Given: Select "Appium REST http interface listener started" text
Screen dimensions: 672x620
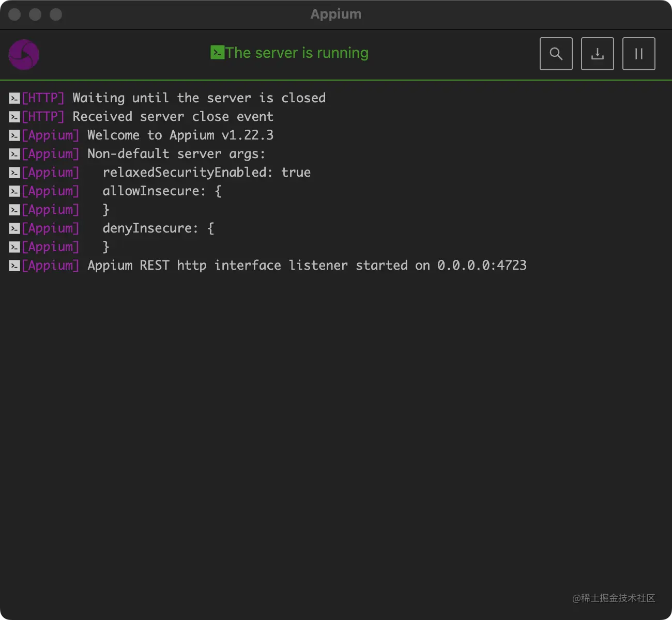Looking at the screenshot, I should click(248, 266).
